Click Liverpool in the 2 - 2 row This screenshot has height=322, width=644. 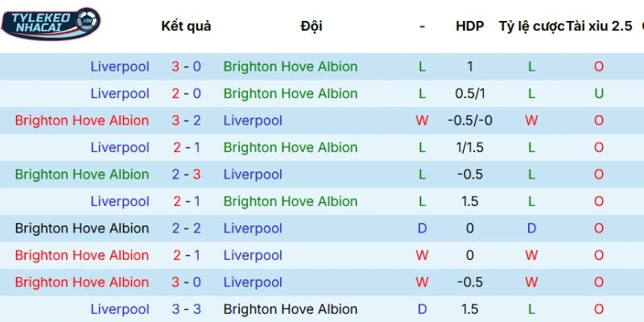pos(253,229)
